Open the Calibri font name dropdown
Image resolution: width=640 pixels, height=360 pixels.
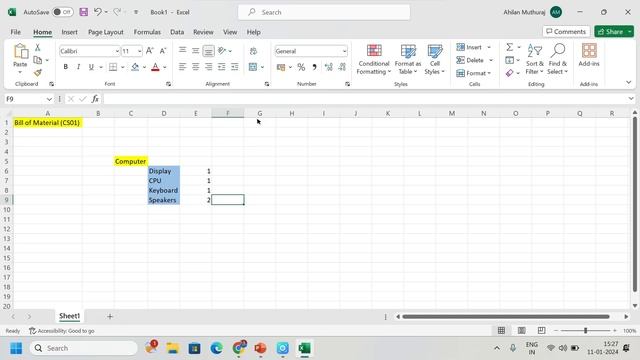(x=117, y=51)
